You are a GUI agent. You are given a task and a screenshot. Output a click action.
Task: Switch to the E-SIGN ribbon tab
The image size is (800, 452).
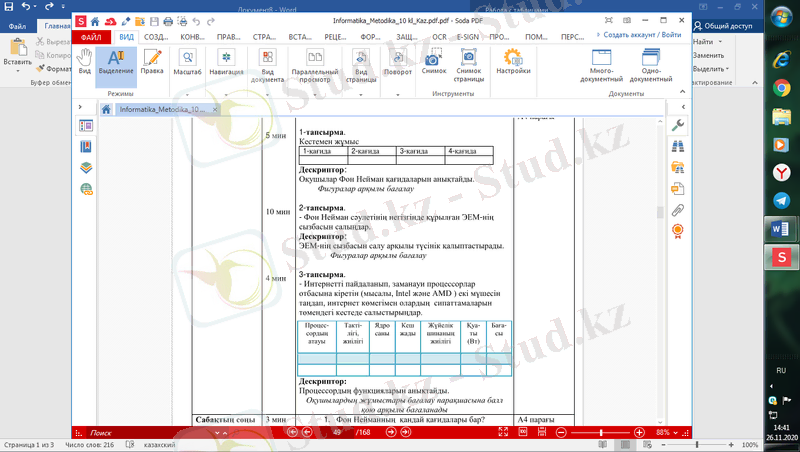pos(467,37)
